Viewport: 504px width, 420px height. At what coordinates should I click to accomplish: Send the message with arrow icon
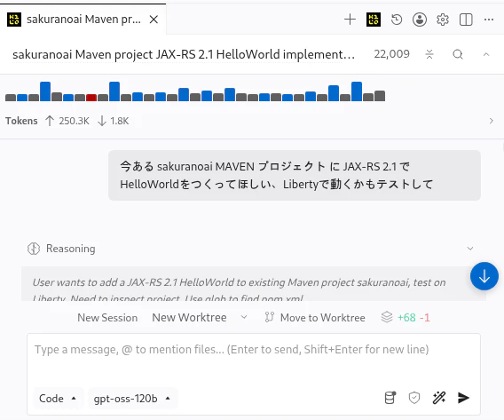click(x=463, y=398)
